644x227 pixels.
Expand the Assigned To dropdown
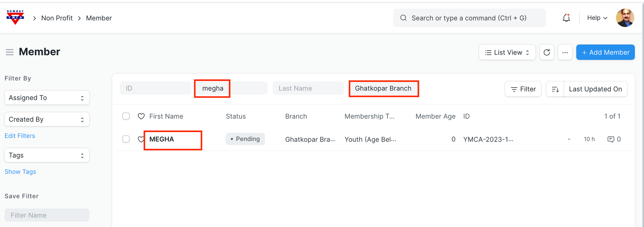pyautogui.click(x=47, y=98)
